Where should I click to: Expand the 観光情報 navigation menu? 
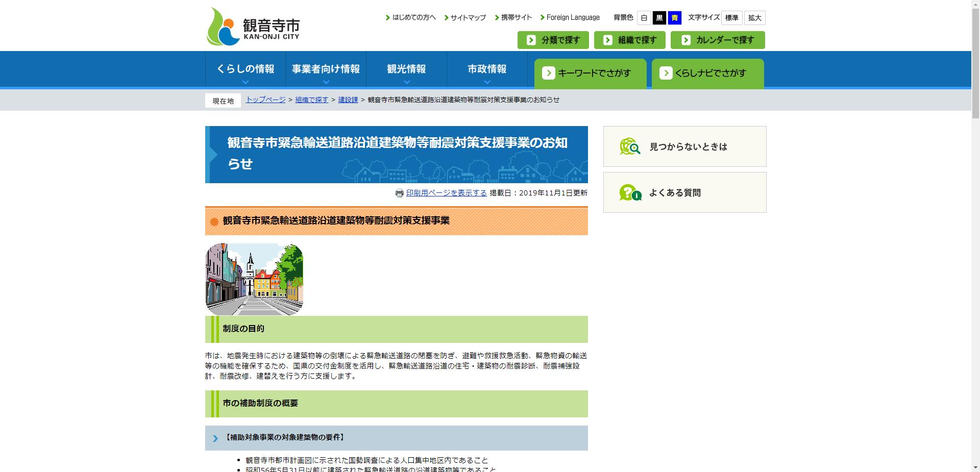click(406, 69)
